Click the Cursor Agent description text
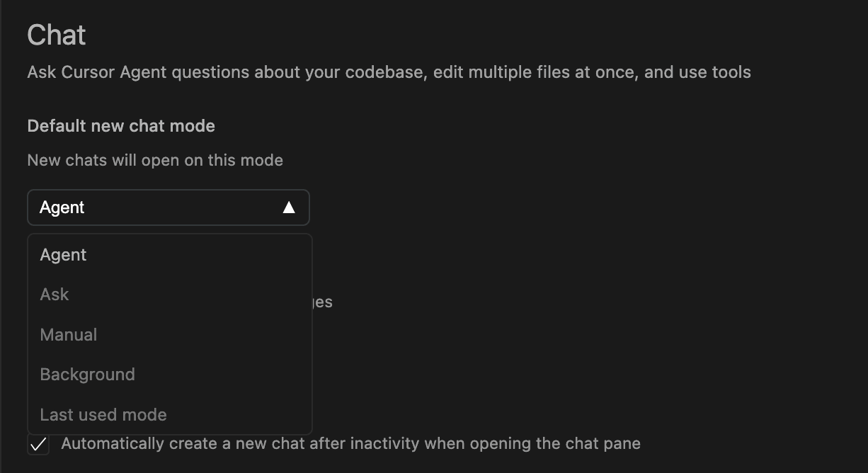Viewport: 868px width, 473px height. [x=389, y=72]
